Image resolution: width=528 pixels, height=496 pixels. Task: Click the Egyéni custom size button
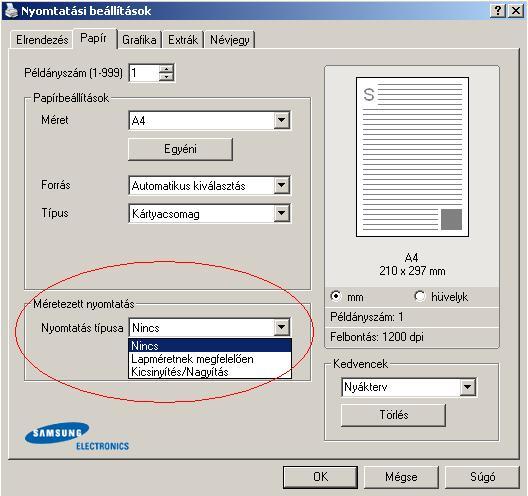pos(180,149)
